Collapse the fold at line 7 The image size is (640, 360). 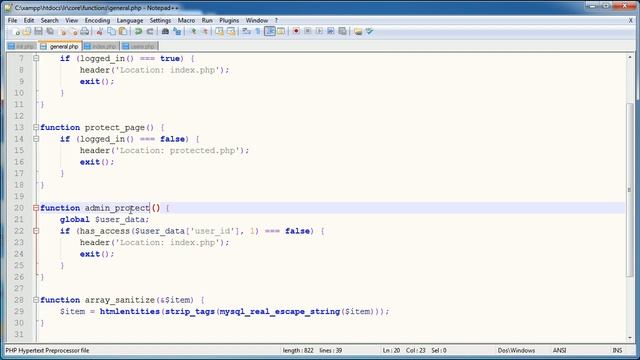36,58
